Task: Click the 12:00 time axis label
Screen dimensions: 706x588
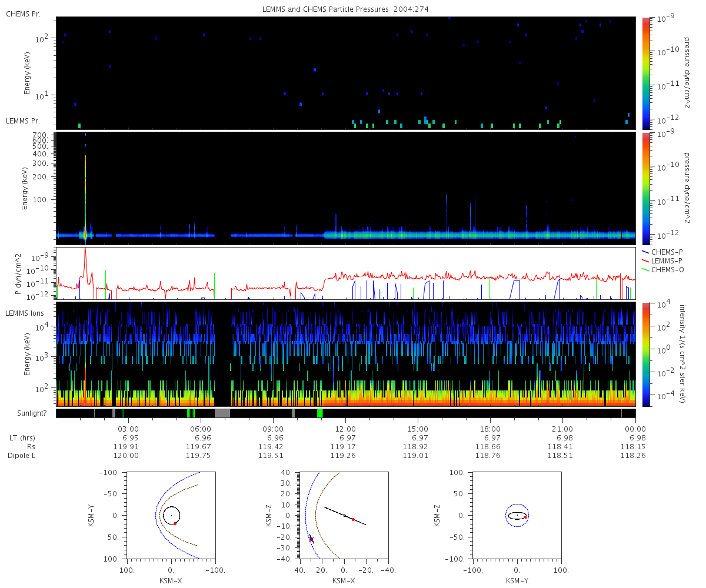Action: coord(345,429)
